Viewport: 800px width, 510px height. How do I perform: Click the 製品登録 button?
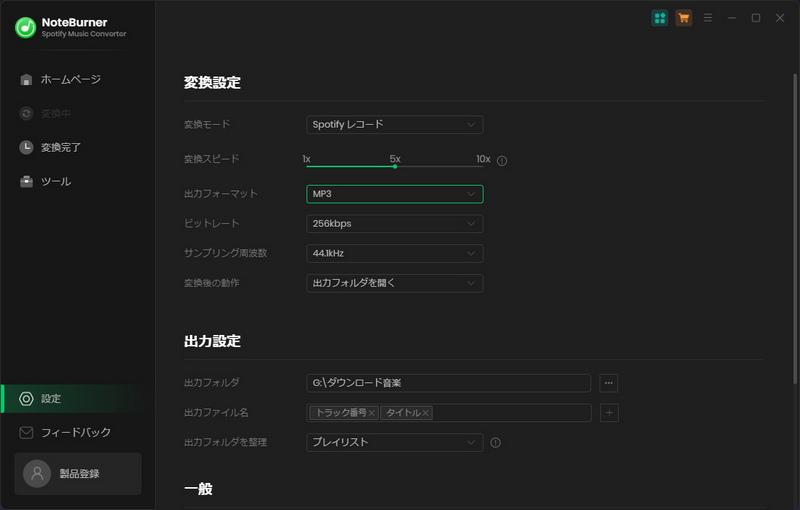pyautogui.click(x=78, y=474)
